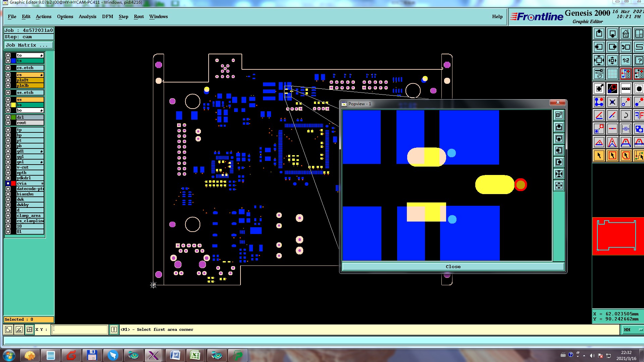Open the DFM menu
644x362 pixels.
coord(107,16)
